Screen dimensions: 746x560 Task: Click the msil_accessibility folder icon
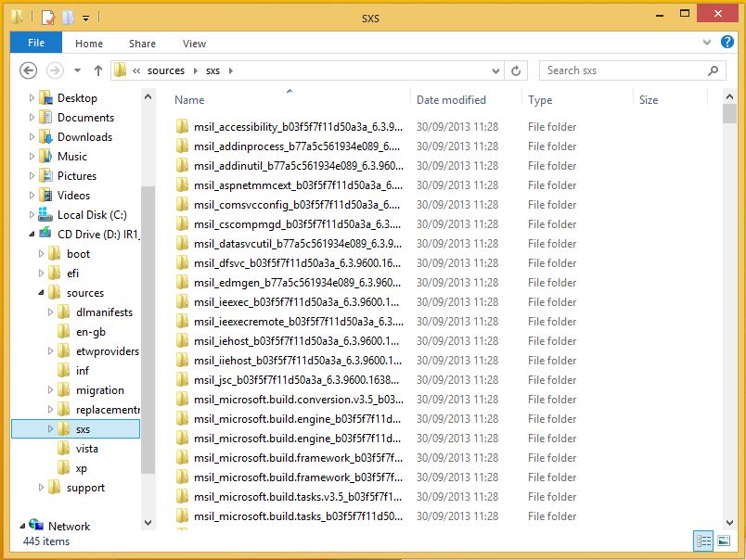point(182,126)
